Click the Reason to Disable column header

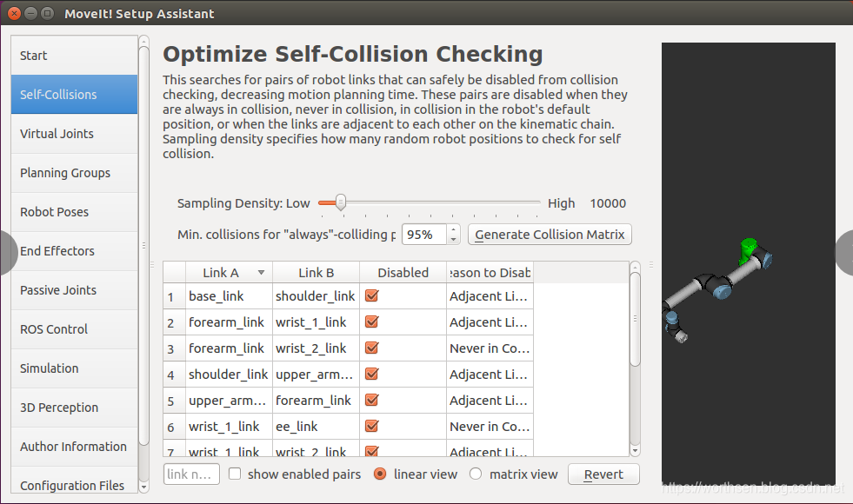point(490,272)
